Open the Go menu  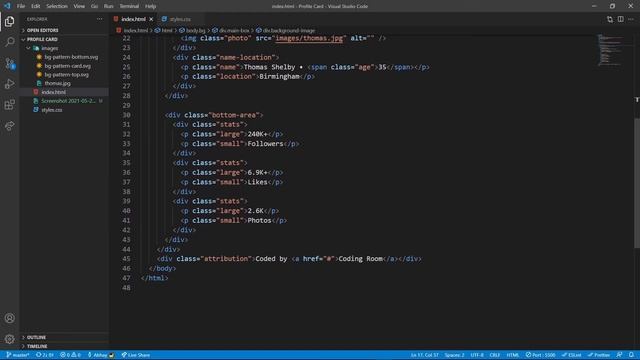pos(94,6)
